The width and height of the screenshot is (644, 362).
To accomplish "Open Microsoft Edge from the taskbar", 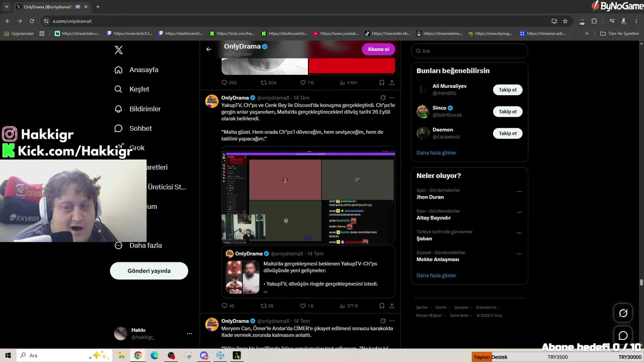I will (154, 355).
